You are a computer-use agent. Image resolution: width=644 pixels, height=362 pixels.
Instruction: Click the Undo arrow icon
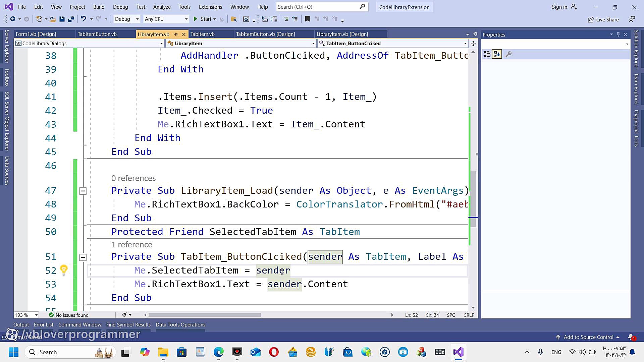pyautogui.click(x=83, y=19)
